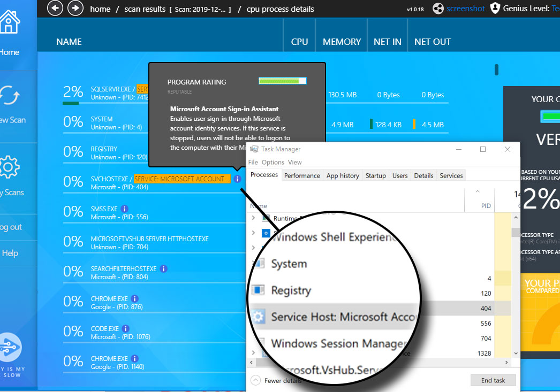Viewport: 560px width, 392px height.
Task: Click the End task button
Action: click(x=493, y=380)
